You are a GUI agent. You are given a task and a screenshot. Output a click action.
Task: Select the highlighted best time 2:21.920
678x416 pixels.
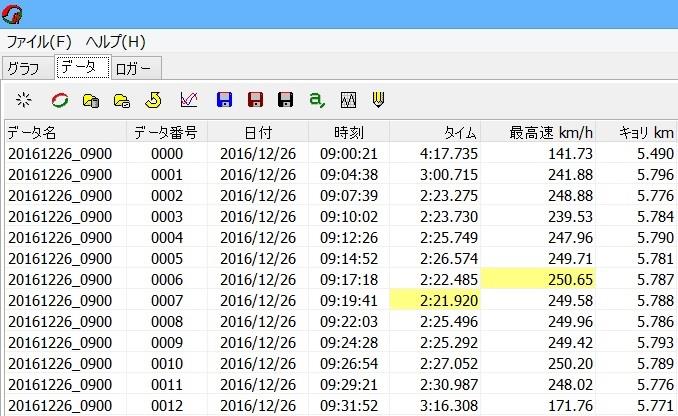coord(435,301)
